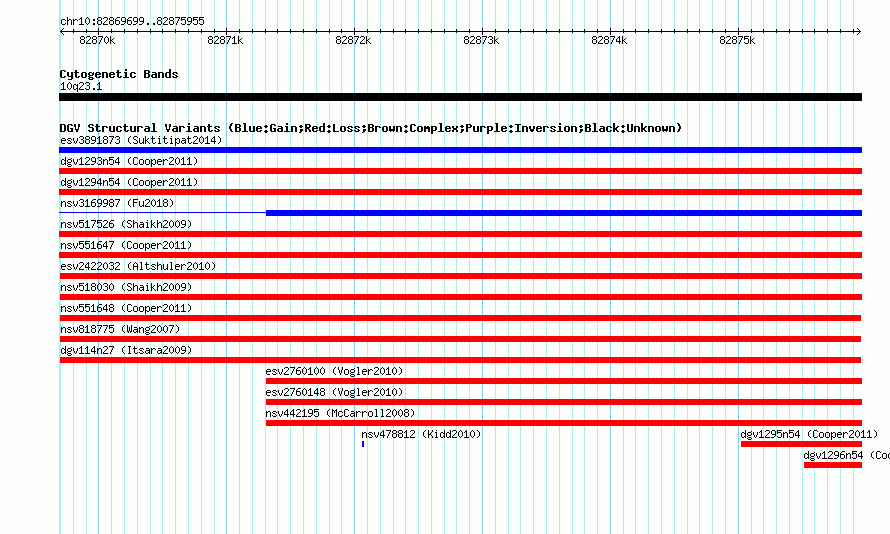The height and width of the screenshot is (534, 890).
Task: Open the dgv1293n54 (Cooper2011) variant label
Action: pyautogui.click(x=129, y=161)
